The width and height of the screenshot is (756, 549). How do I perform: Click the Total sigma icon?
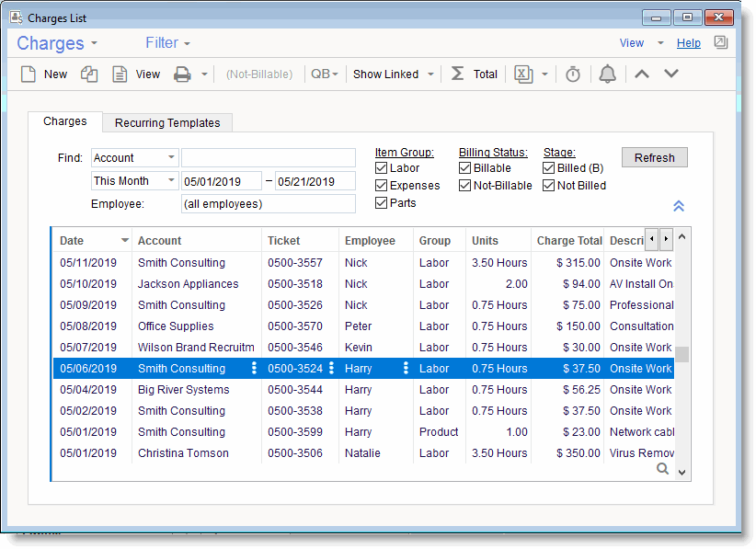tap(457, 74)
